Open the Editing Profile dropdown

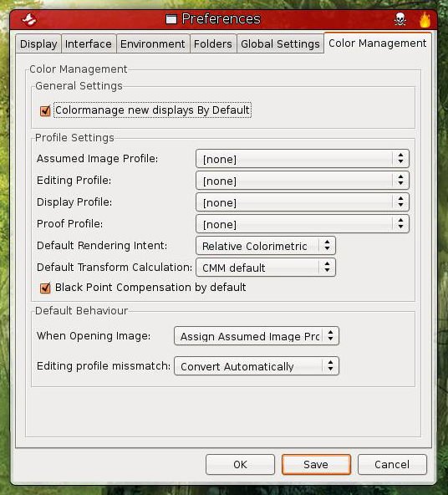coord(303,181)
